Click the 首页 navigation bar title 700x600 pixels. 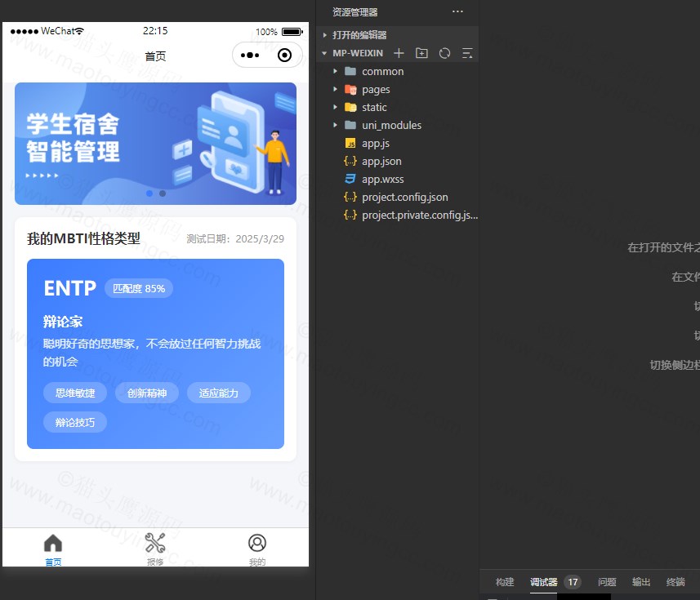[x=155, y=56]
